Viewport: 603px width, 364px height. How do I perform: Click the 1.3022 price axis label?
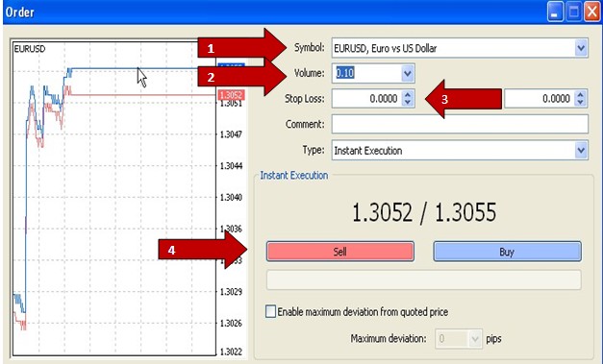pyautogui.click(x=231, y=352)
